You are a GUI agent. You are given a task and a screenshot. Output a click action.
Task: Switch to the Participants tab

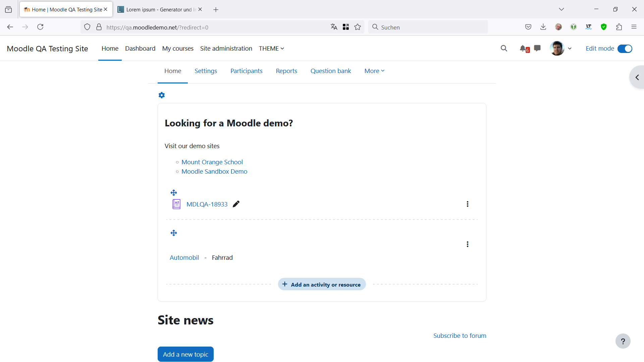246,71
